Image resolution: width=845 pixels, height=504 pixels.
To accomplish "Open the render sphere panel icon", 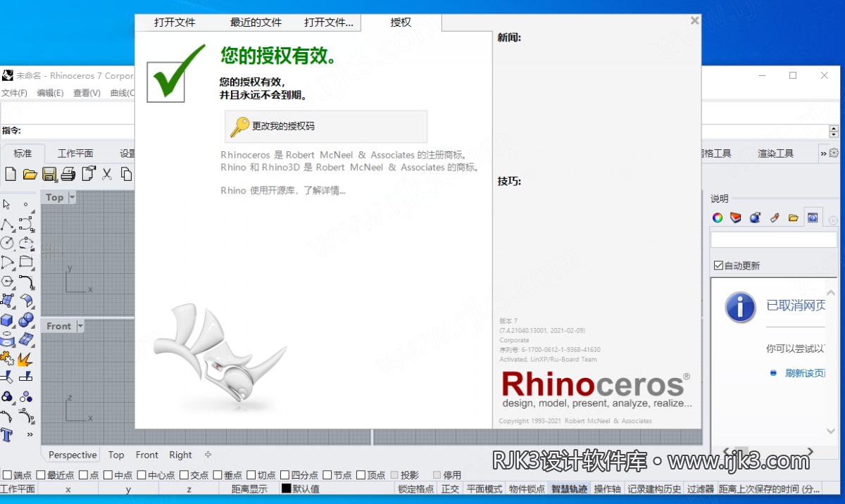I will click(755, 218).
